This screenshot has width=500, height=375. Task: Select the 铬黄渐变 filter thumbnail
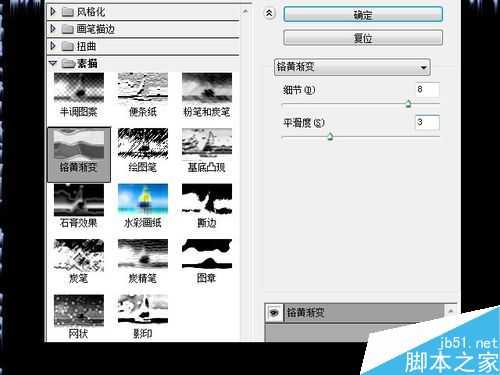[79, 154]
